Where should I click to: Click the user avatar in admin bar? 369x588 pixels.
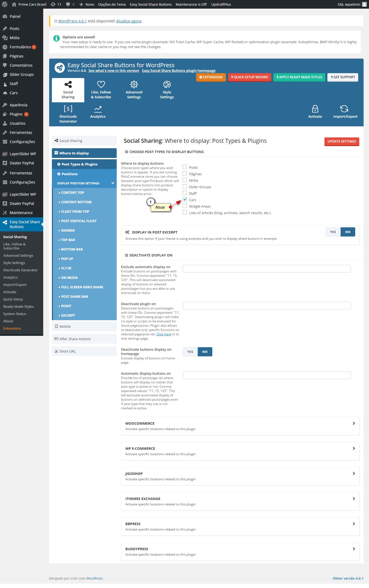click(364, 4)
